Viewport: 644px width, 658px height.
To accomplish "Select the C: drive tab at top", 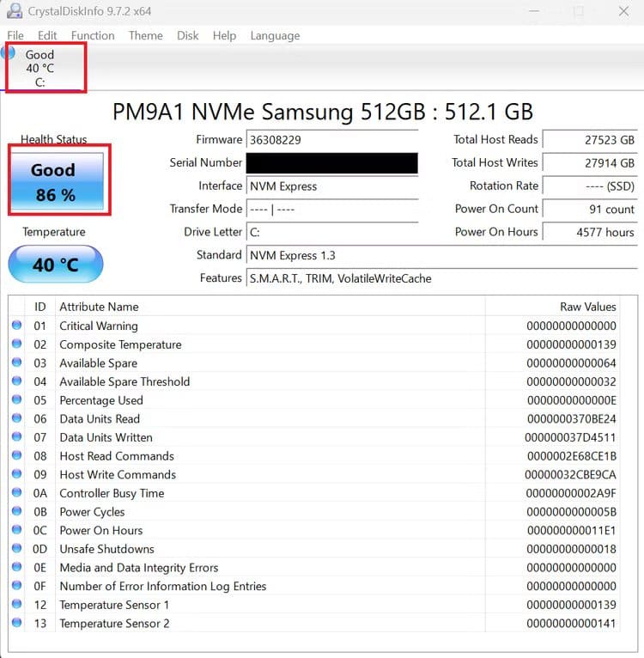I will coord(40,68).
